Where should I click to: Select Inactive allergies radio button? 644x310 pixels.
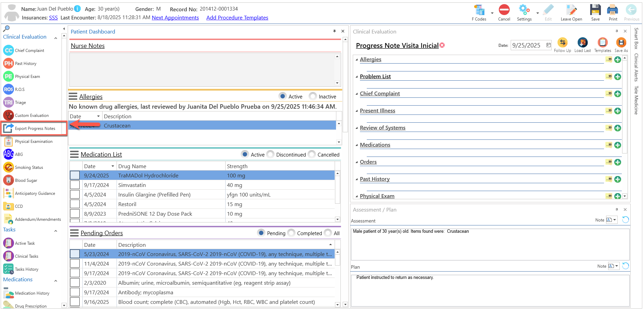(312, 96)
